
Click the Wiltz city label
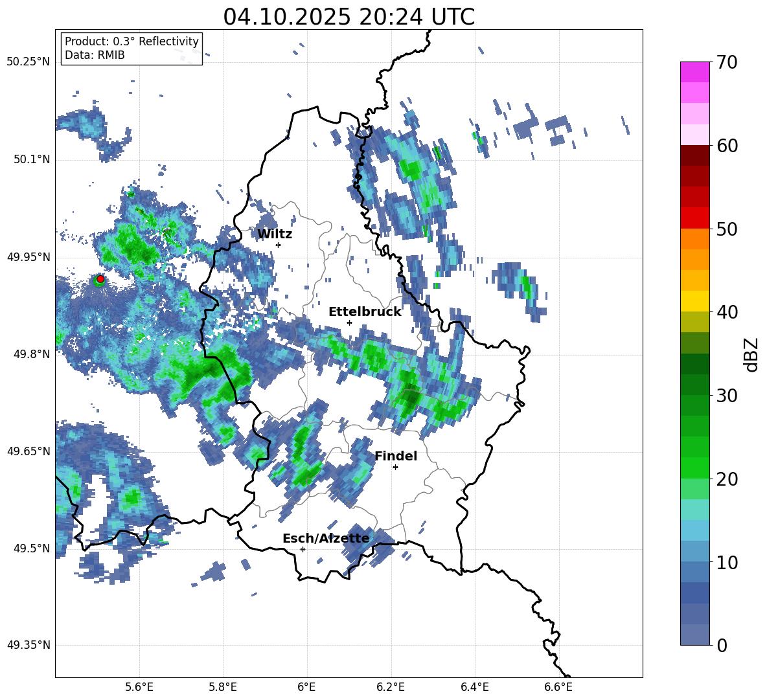[275, 234]
